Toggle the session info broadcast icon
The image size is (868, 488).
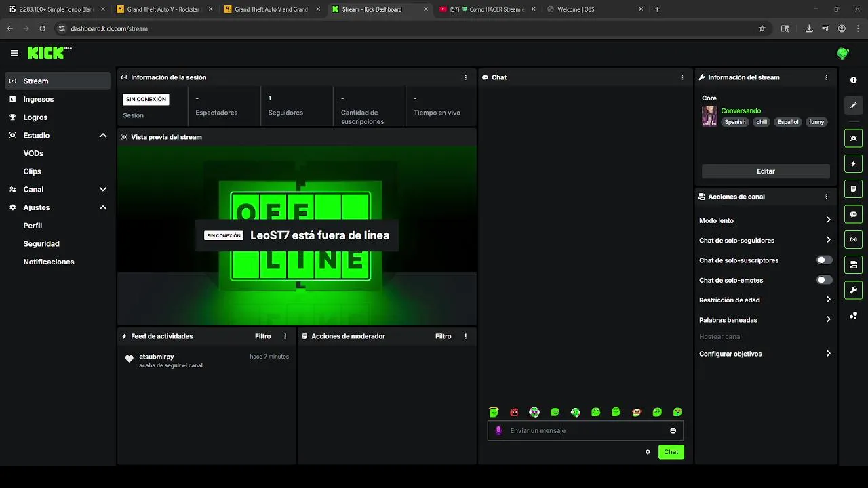click(x=853, y=239)
